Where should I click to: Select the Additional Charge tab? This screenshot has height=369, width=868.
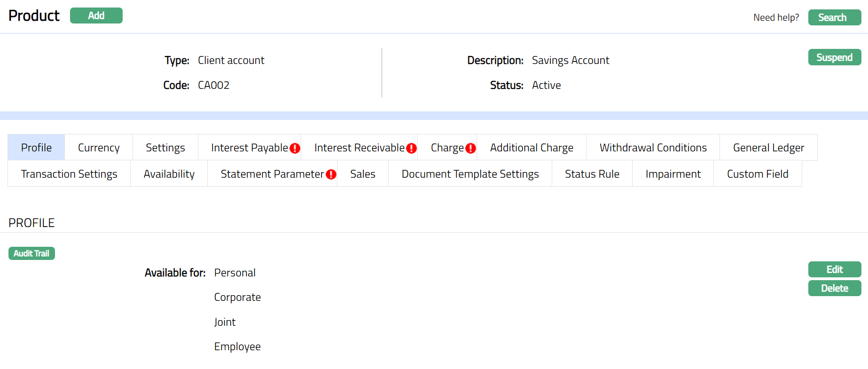[531, 148]
